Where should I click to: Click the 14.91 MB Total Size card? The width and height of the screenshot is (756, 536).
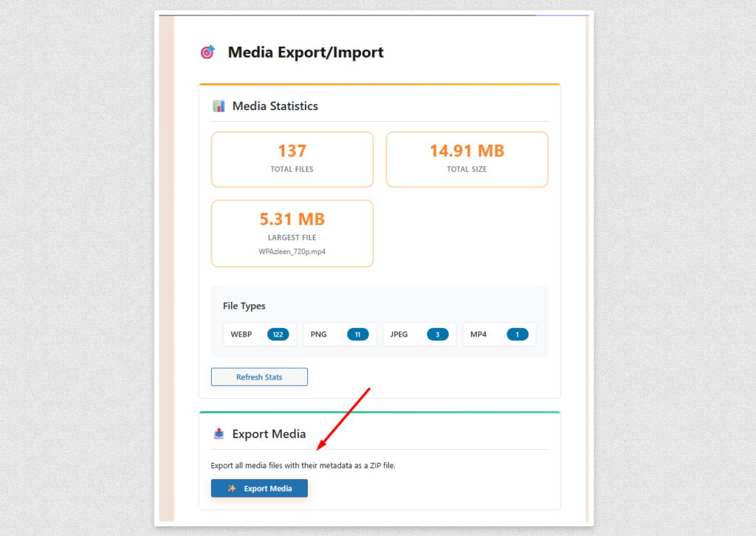point(467,159)
